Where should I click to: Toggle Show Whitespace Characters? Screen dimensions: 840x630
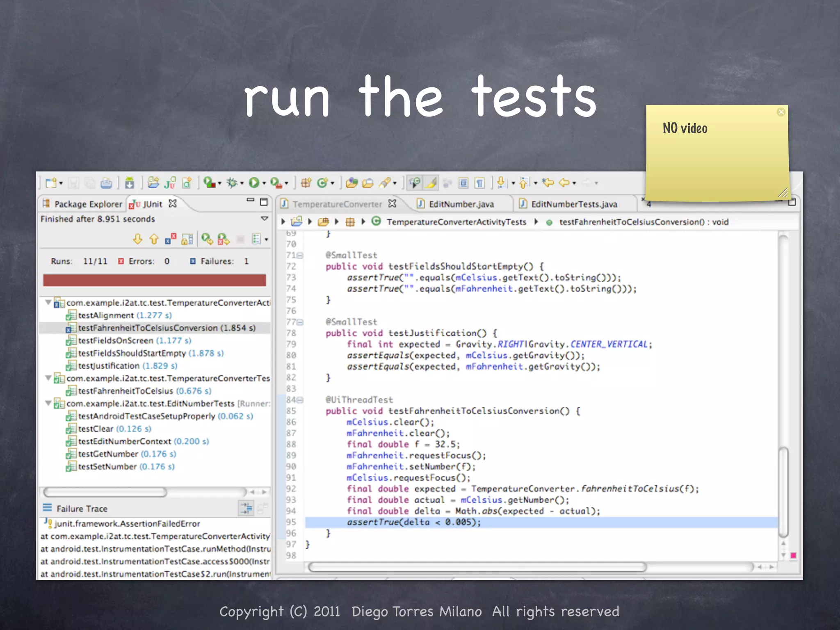tap(480, 183)
